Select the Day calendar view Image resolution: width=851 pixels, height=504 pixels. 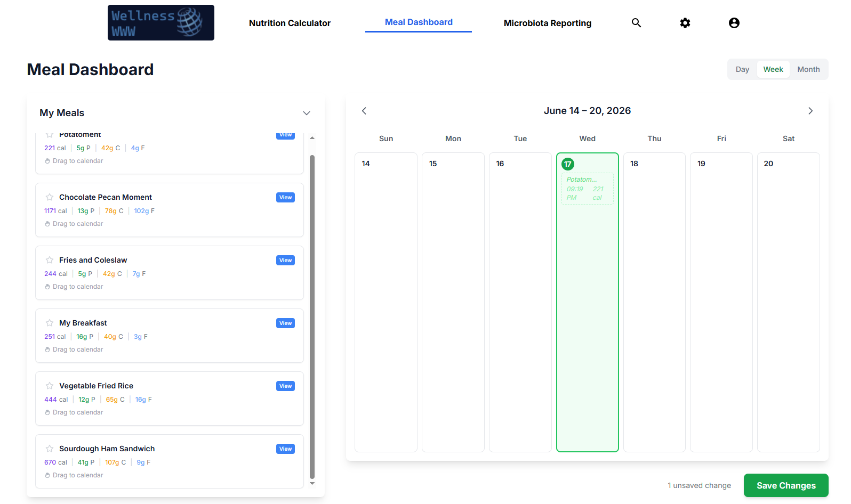[x=742, y=69]
